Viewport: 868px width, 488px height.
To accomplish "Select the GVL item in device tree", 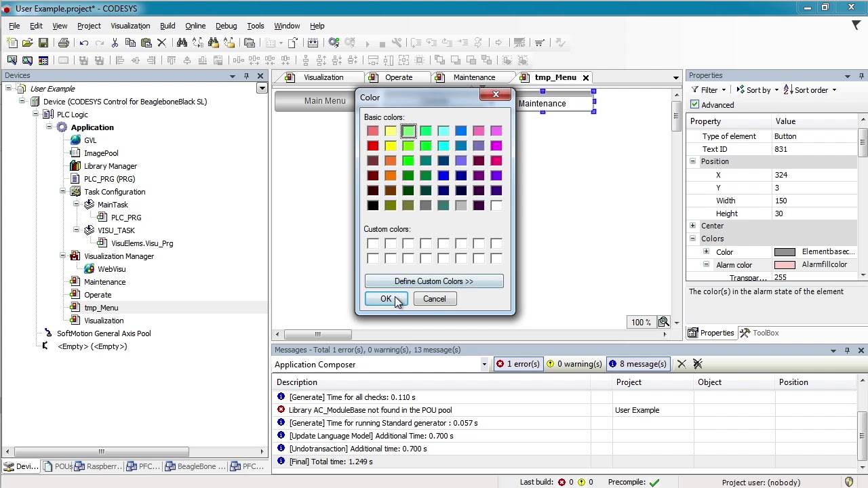I will point(90,140).
